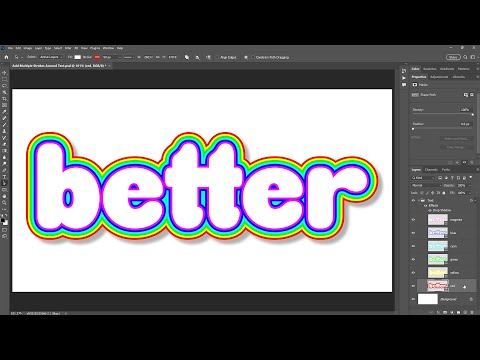Create a new layer with plus icon
This screenshot has width=480, height=360.
465,312
